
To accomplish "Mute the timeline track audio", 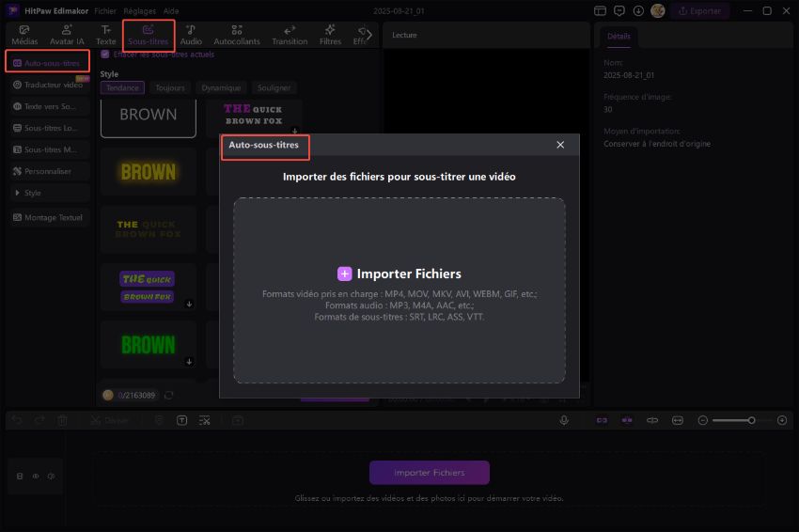I will 51,476.
